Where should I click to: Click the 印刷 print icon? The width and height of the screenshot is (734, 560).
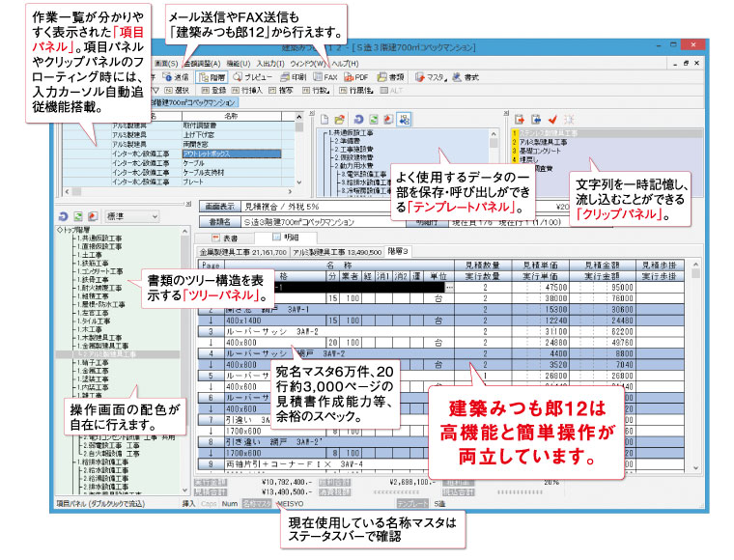293,77
